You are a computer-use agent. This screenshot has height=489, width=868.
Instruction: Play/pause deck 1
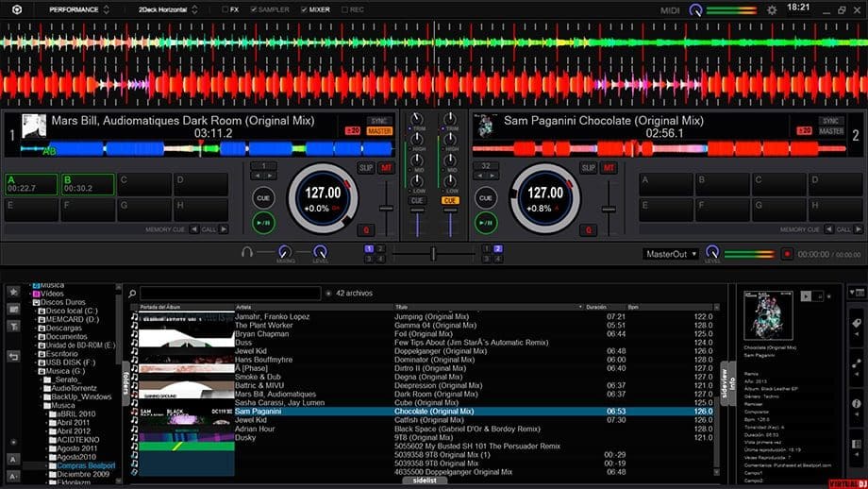[263, 223]
